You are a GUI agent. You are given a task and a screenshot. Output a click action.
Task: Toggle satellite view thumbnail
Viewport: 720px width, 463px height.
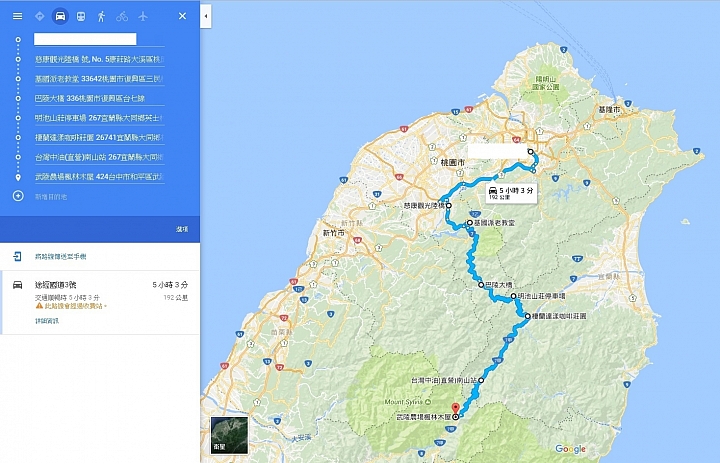point(229,435)
